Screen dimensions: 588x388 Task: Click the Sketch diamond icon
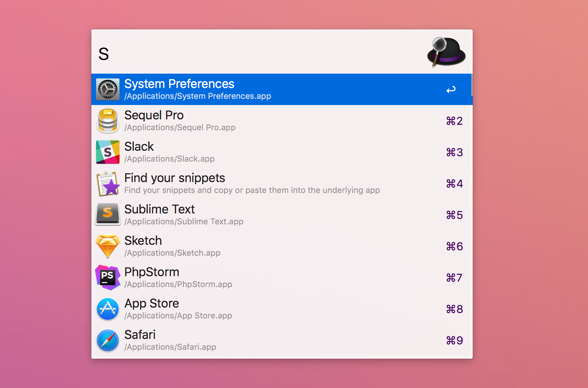[108, 246]
